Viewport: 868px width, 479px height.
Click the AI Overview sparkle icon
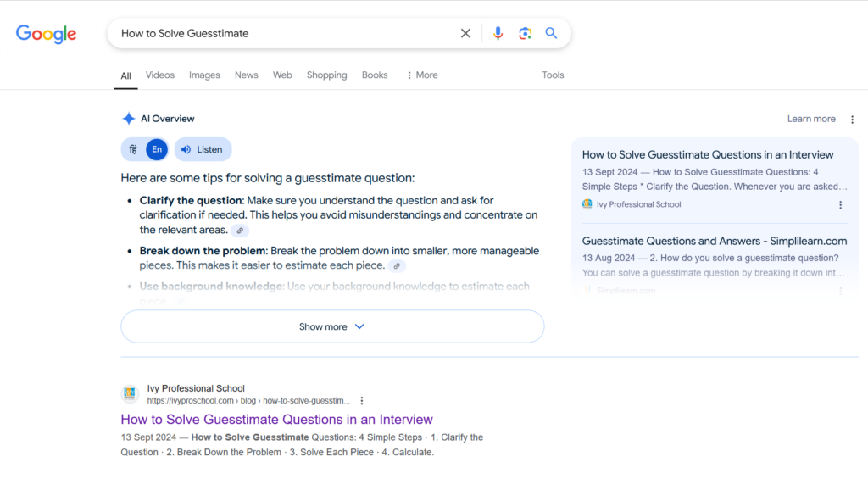(129, 119)
